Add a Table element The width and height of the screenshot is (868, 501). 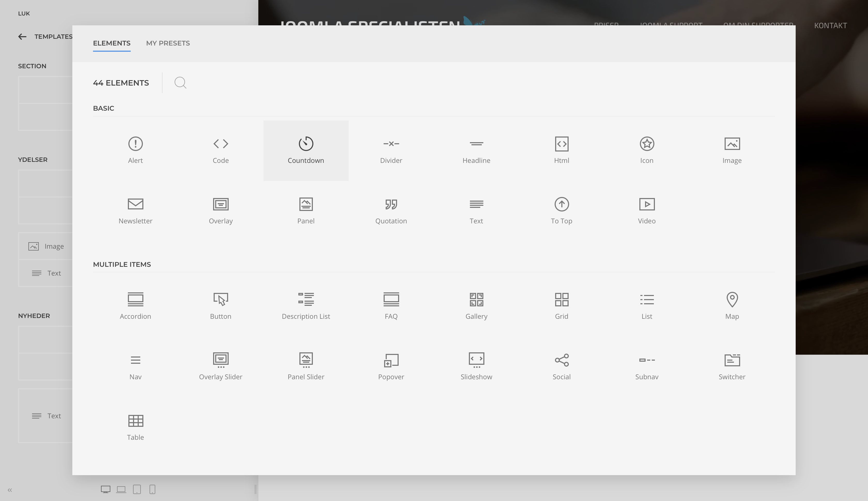(135, 427)
